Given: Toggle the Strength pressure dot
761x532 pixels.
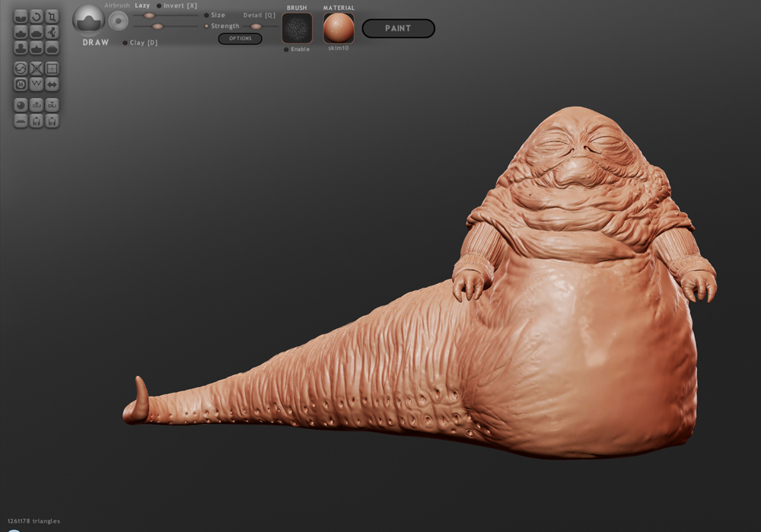Looking at the screenshot, I should (x=206, y=26).
